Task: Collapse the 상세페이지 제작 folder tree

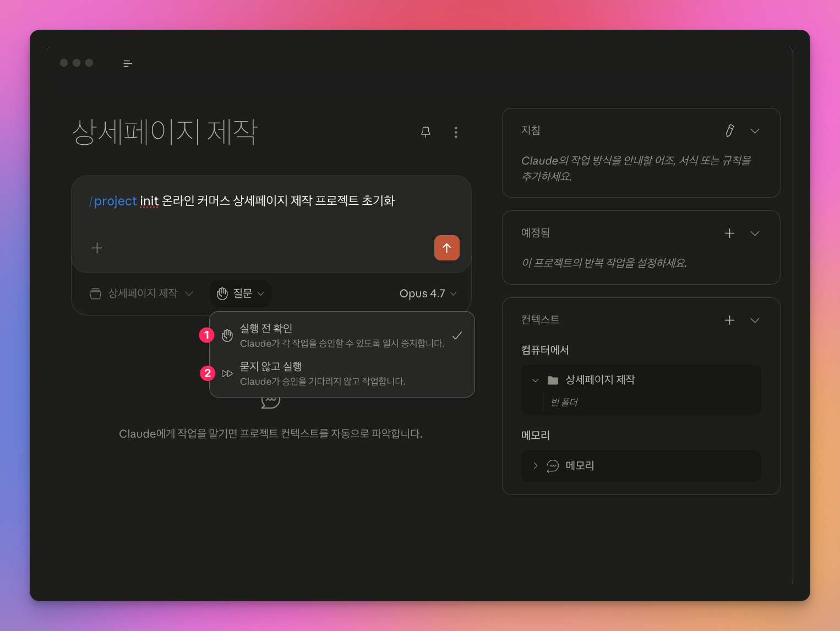Action: tap(535, 380)
